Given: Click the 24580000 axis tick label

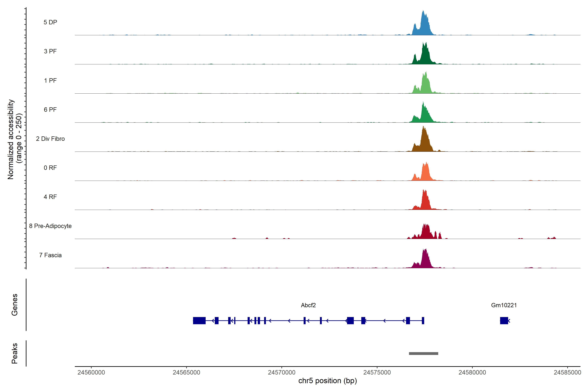Looking at the screenshot, I should (472, 373).
